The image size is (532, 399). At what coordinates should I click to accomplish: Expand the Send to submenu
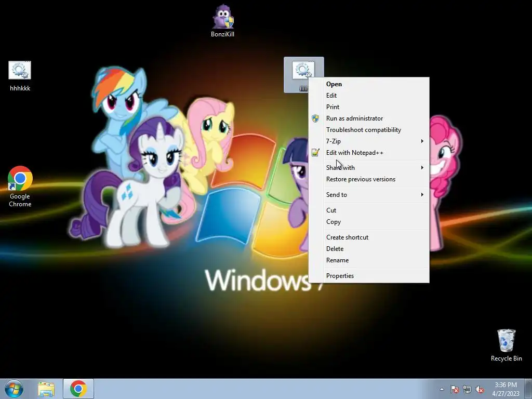tap(369, 195)
